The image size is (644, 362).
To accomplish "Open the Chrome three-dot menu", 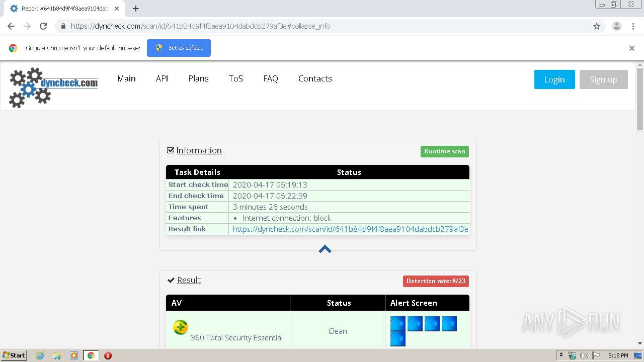I will 633,26.
